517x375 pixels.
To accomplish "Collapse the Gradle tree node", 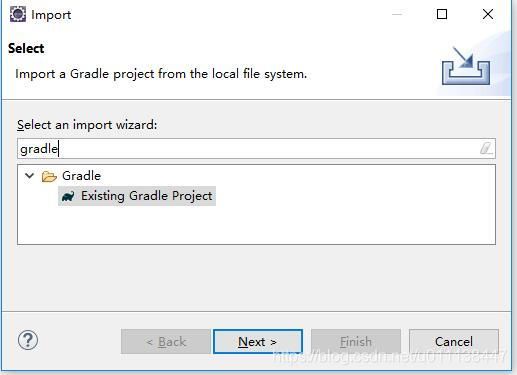I will 30,175.
